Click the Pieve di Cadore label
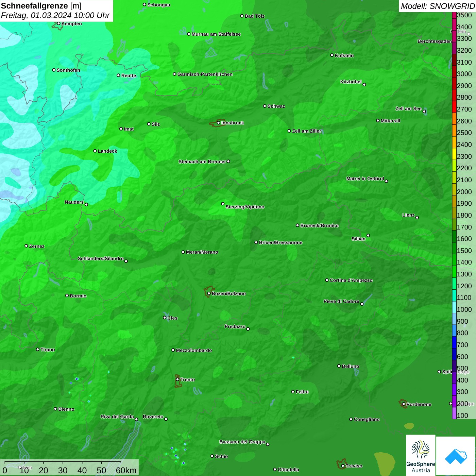Image resolution: width=476 pixels, height=476 pixels. tap(341, 301)
